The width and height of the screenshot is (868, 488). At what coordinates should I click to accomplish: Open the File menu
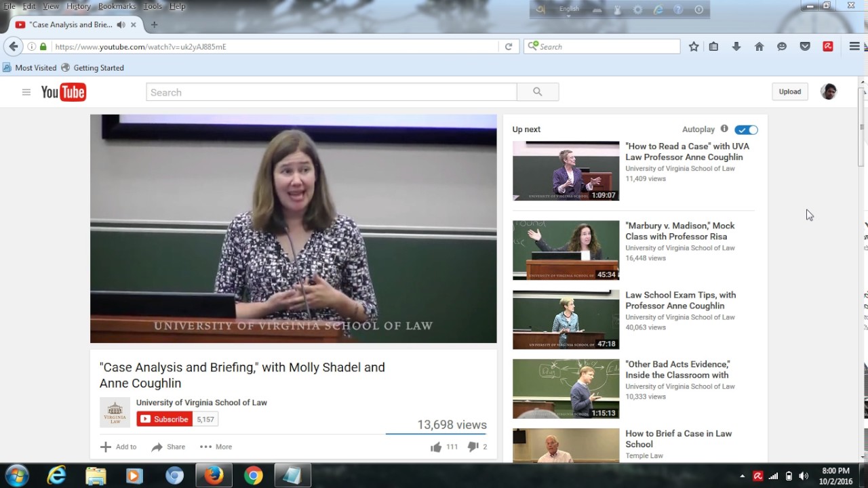(x=9, y=6)
